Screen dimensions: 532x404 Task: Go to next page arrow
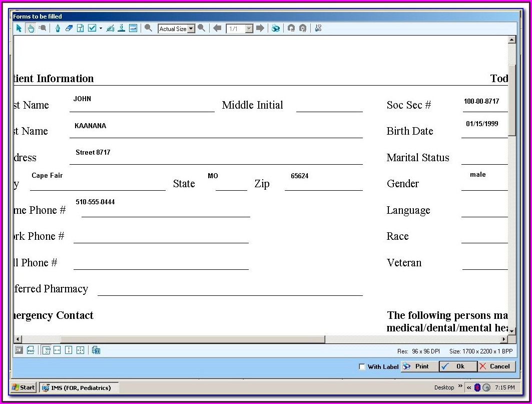[x=260, y=29]
